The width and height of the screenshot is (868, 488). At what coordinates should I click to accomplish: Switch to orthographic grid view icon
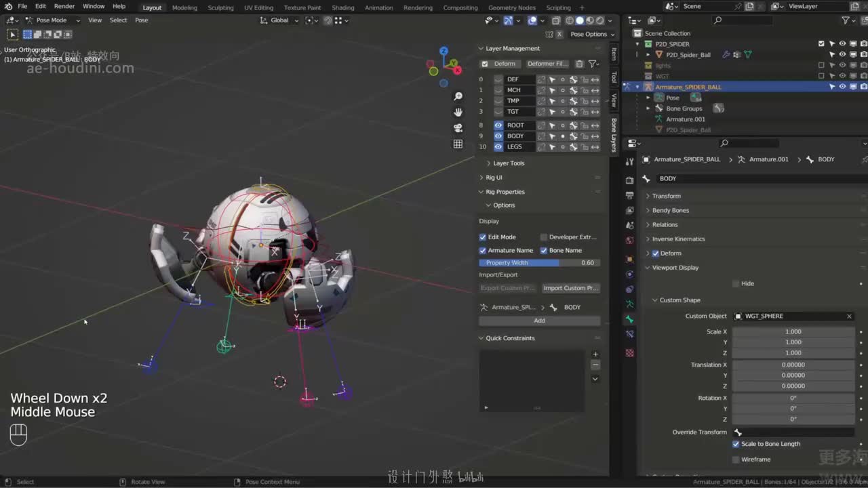point(458,144)
